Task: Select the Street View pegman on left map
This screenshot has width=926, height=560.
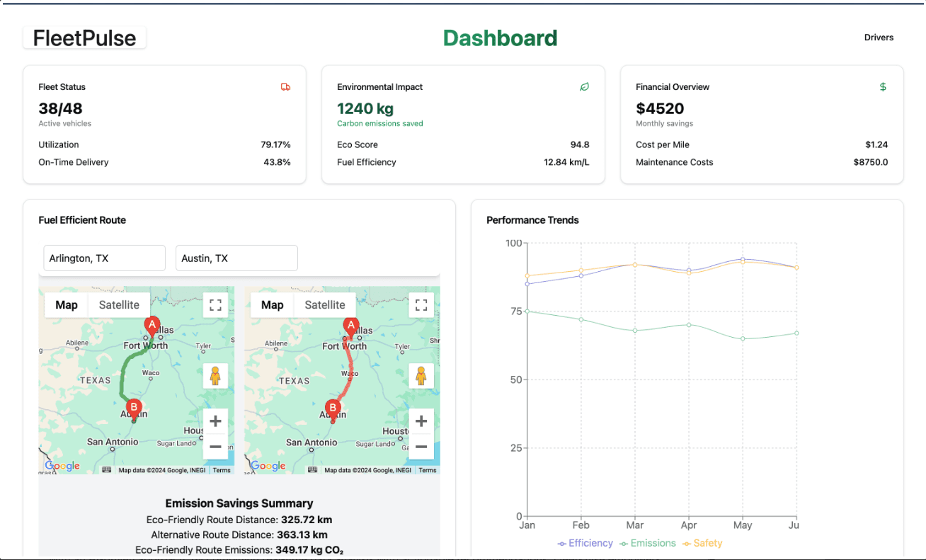Action: [215, 375]
